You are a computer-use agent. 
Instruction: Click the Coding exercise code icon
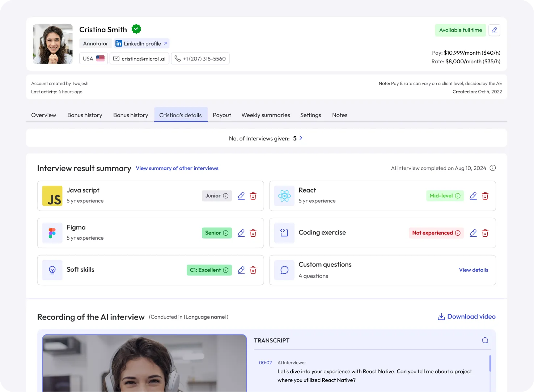pos(284,233)
